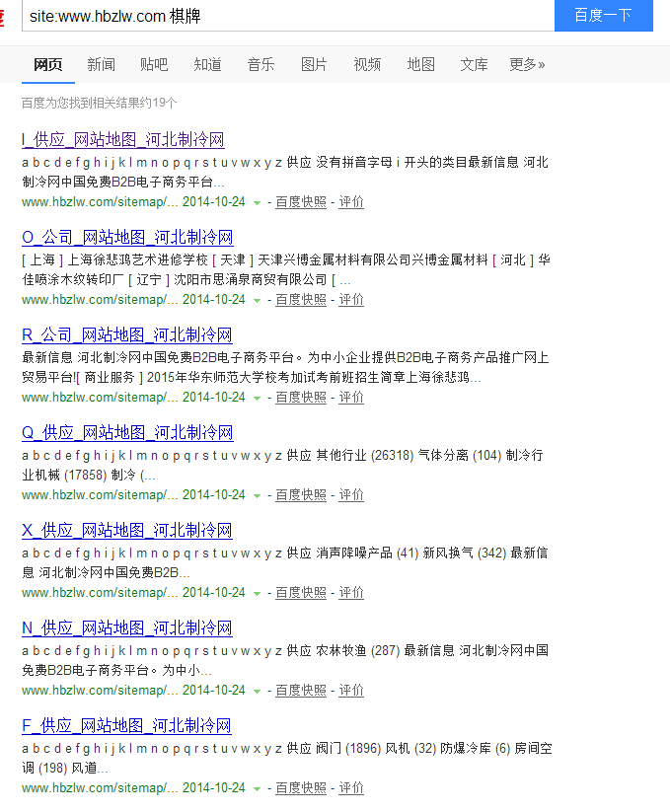Expand the 更多» menu
This screenshot has width=670, height=812.
527,65
